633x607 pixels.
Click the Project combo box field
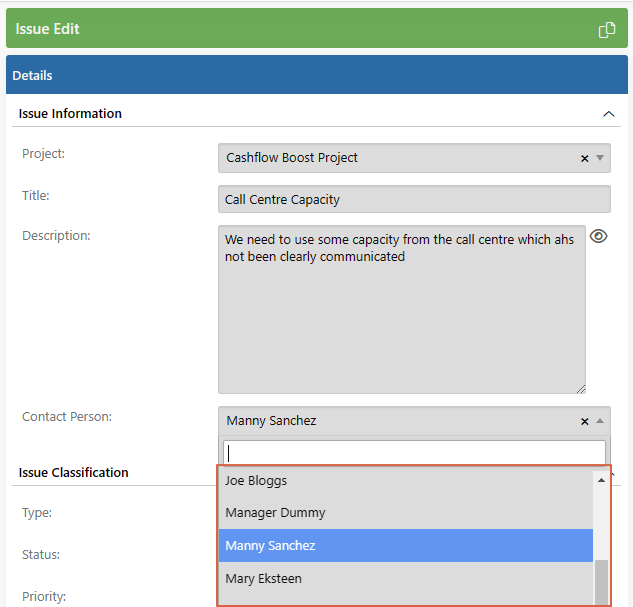click(x=414, y=158)
